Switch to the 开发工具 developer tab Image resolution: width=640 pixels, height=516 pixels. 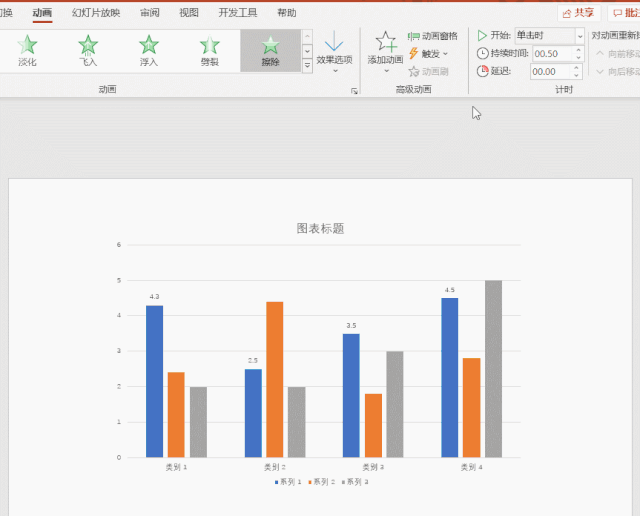tap(238, 13)
